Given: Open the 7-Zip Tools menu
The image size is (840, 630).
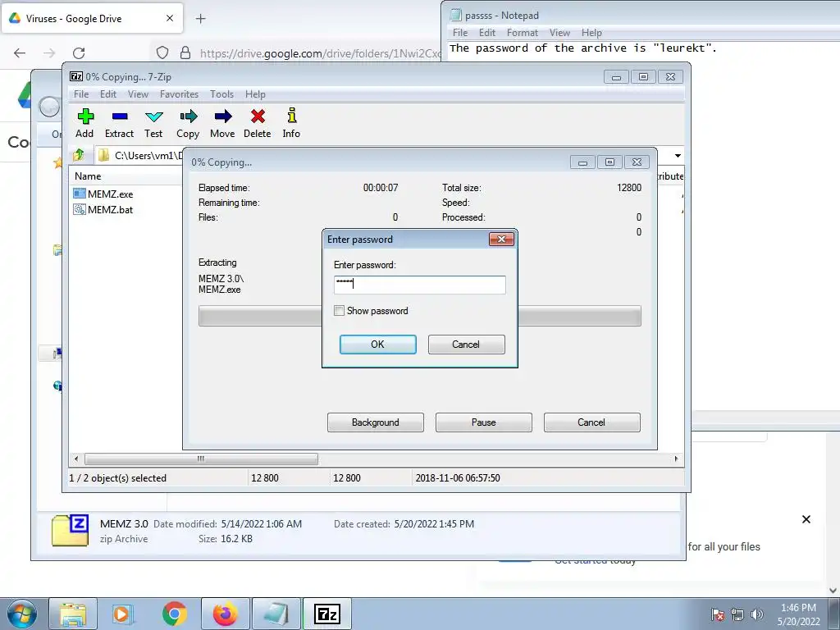Looking at the screenshot, I should coord(221,94).
